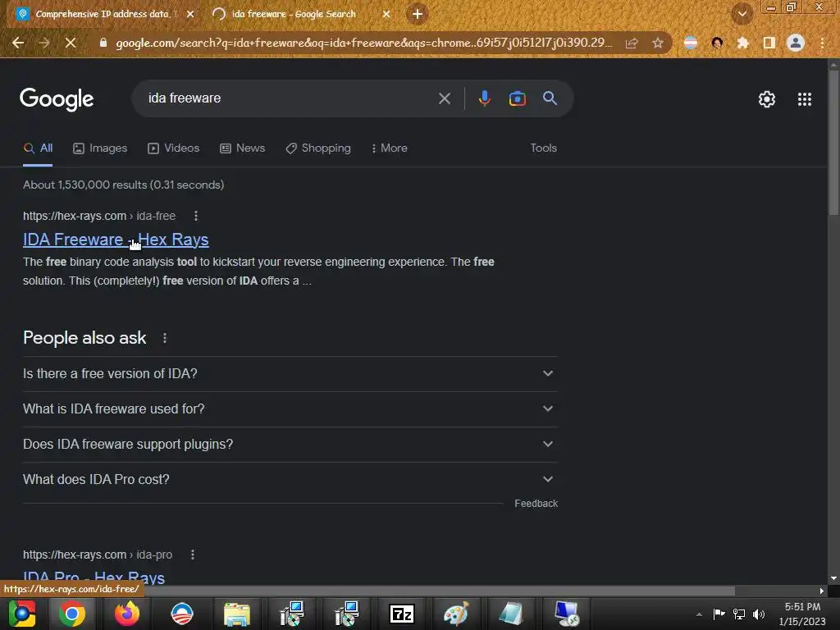This screenshot has height=630, width=840.
Task: Open the Chrome three-dot menu
Action: 822,43
